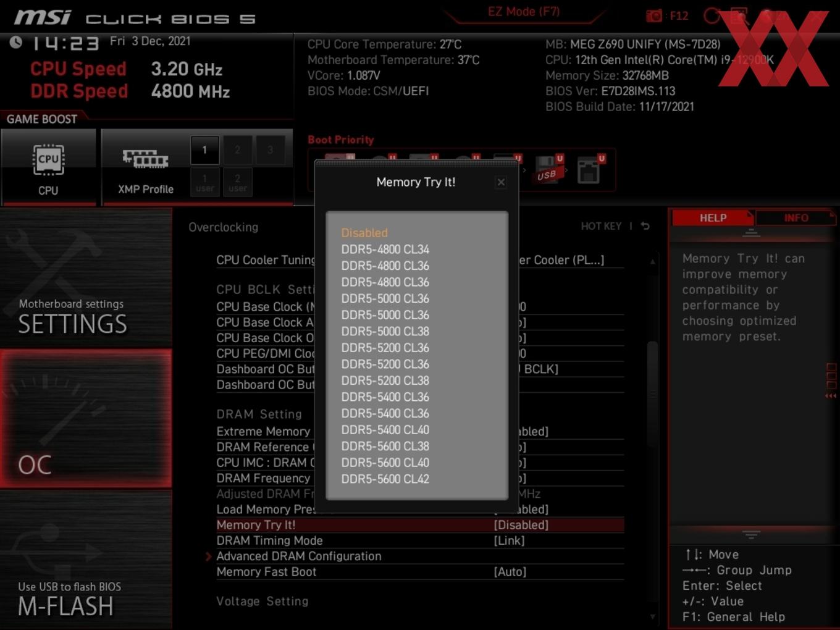This screenshot has width=840, height=630.
Task: Select the CPU Cooler Tuning row
Action: pyautogui.click(x=420, y=260)
